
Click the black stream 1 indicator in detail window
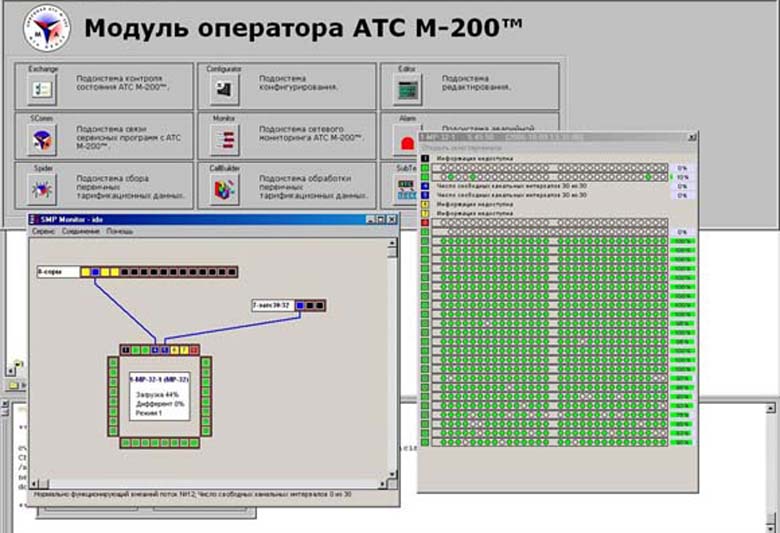(425, 159)
